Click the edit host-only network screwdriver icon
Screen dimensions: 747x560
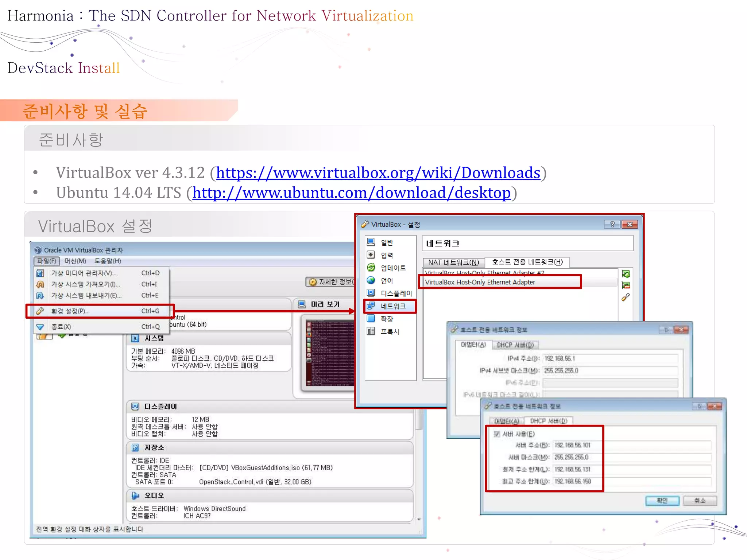click(626, 297)
